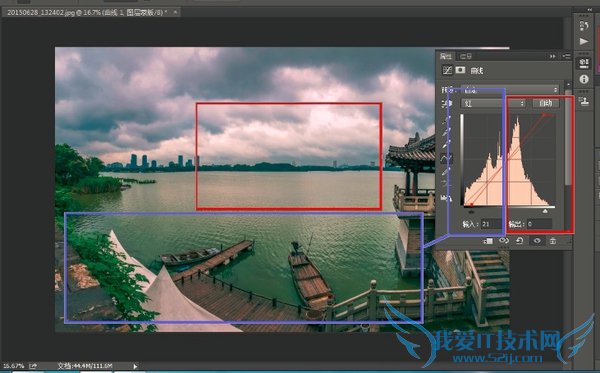Reset the Curves adjustment to defaults
This screenshot has height=373, width=600.
point(520,241)
